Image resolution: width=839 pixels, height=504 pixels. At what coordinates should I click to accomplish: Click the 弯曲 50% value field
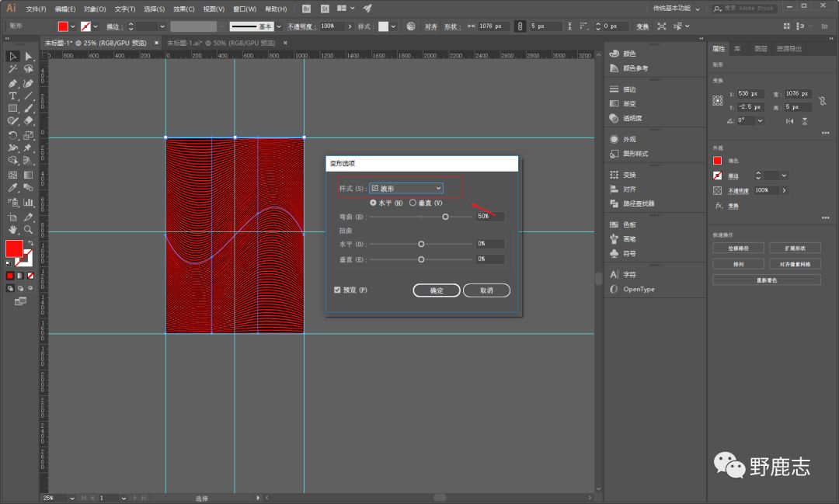(489, 217)
